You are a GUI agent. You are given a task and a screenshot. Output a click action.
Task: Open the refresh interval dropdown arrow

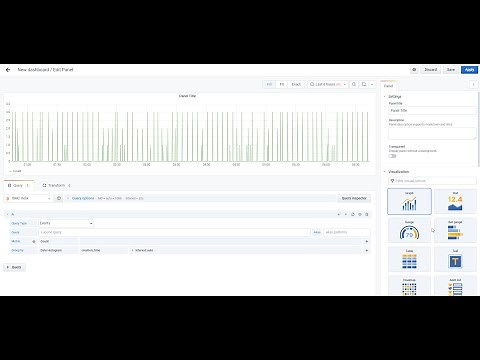[x=372, y=84]
